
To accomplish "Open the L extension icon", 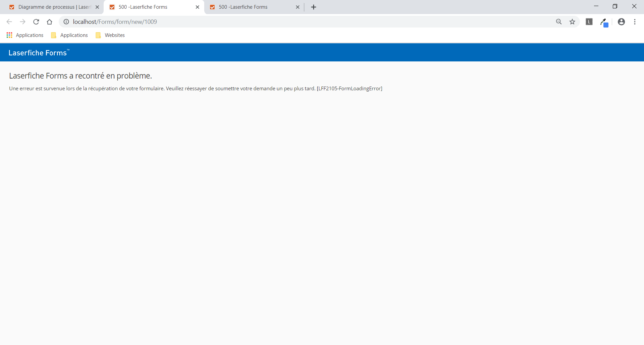I will click(589, 22).
